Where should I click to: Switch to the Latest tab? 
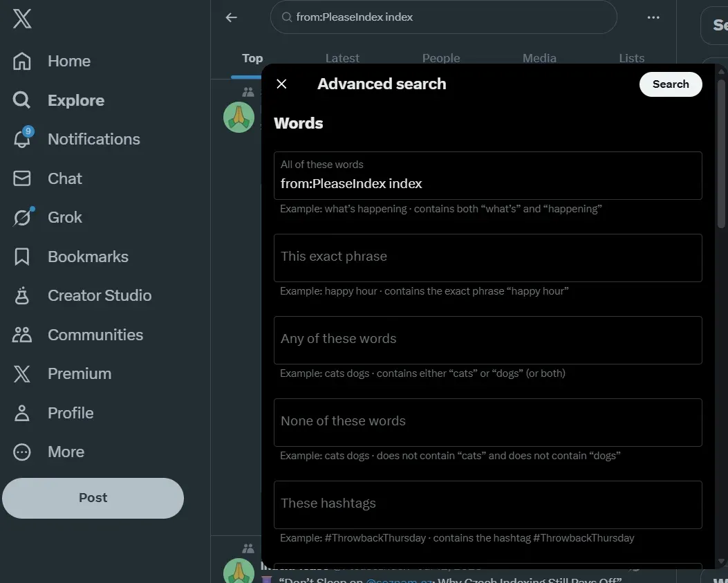point(342,58)
